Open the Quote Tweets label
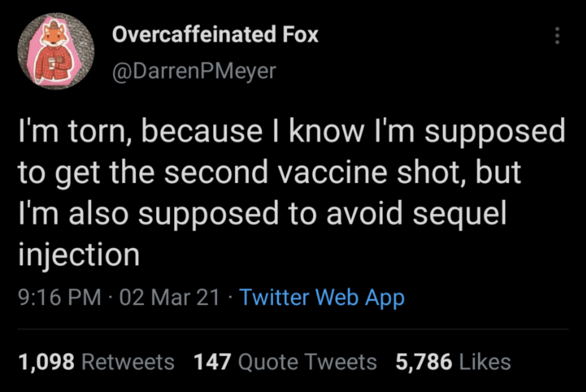Image resolution: width=586 pixels, height=392 pixels. pyautogui.click(x=307, y=362)
